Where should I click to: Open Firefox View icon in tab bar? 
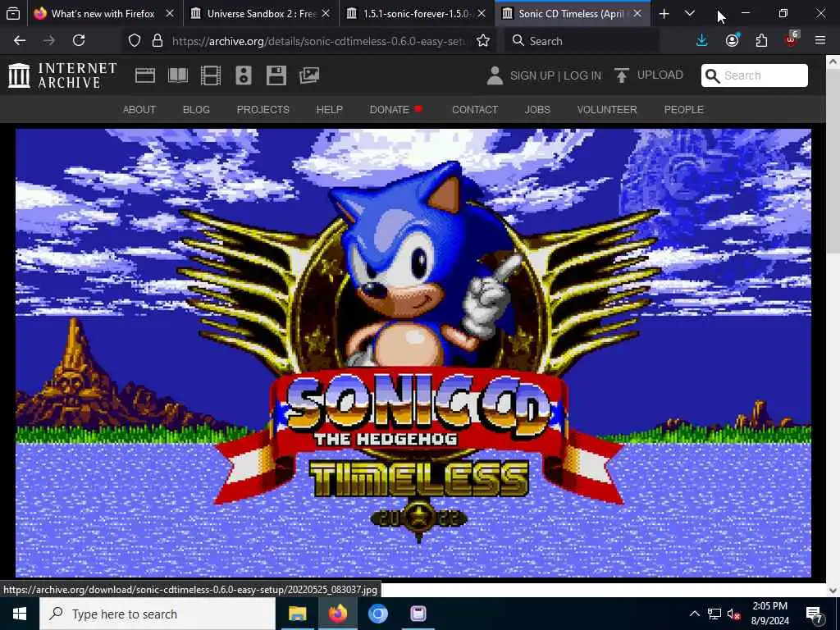tap(13, 13)
